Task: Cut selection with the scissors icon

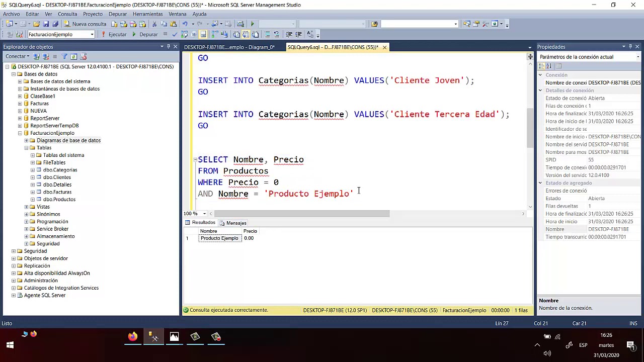Action: 154,24
